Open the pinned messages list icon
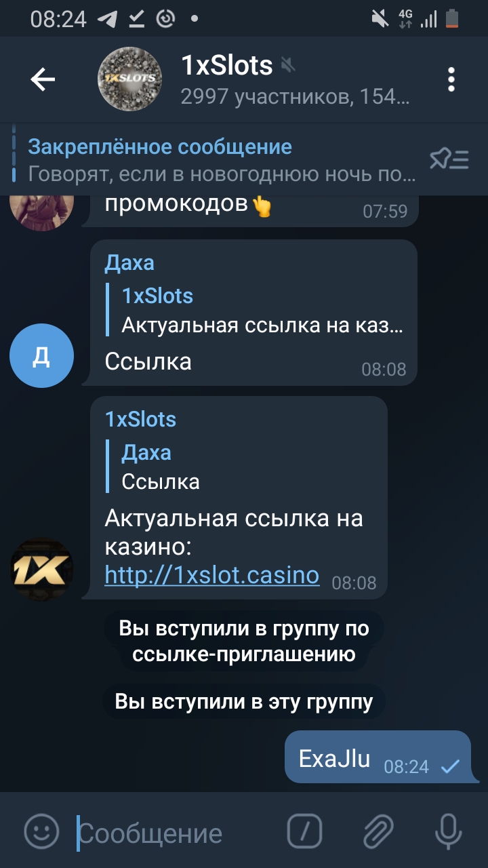Image resolution: width=488 pixels, height=868 pixels. [x=449, y=159]
